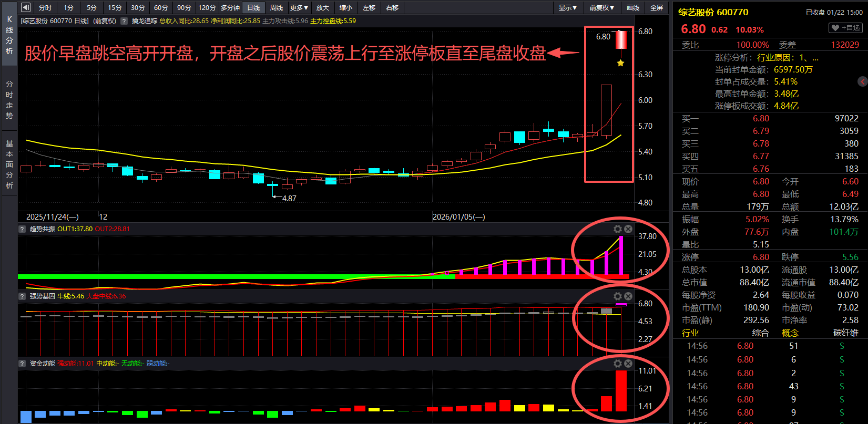Click the 买一 price 6.80 row
Image resolution: width=868 pixels, height=424 pixels.
tap(770, 118)
